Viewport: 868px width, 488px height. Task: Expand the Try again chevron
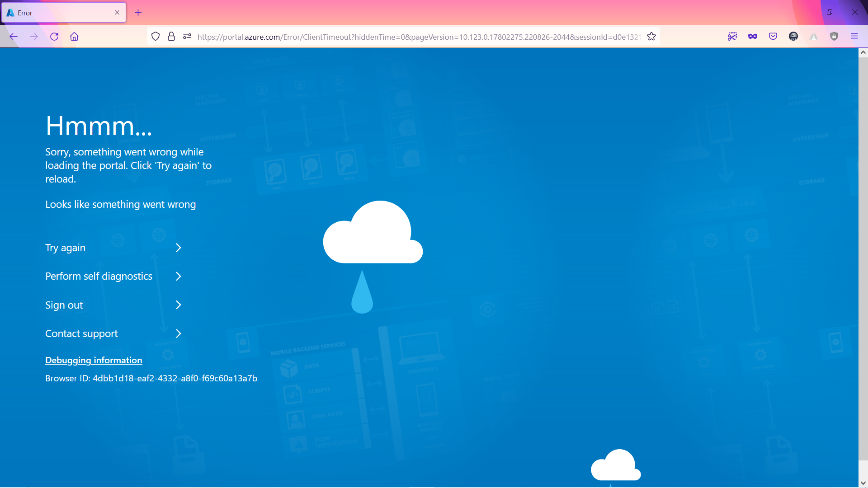(179, 248)
